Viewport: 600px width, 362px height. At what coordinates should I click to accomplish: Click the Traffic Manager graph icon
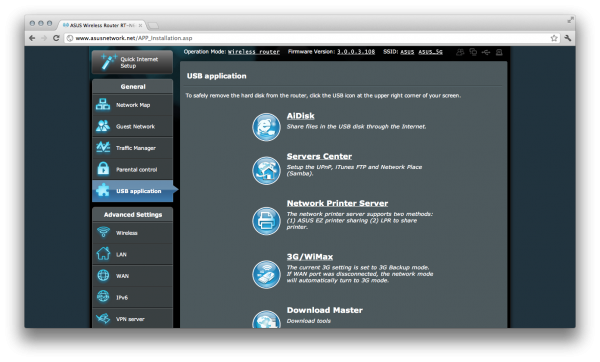point(103,147)
